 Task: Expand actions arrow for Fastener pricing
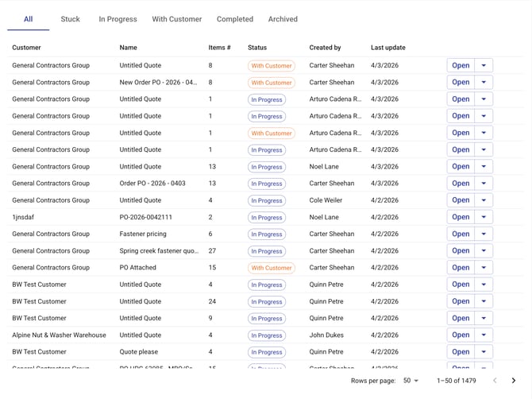click(484, 234)
